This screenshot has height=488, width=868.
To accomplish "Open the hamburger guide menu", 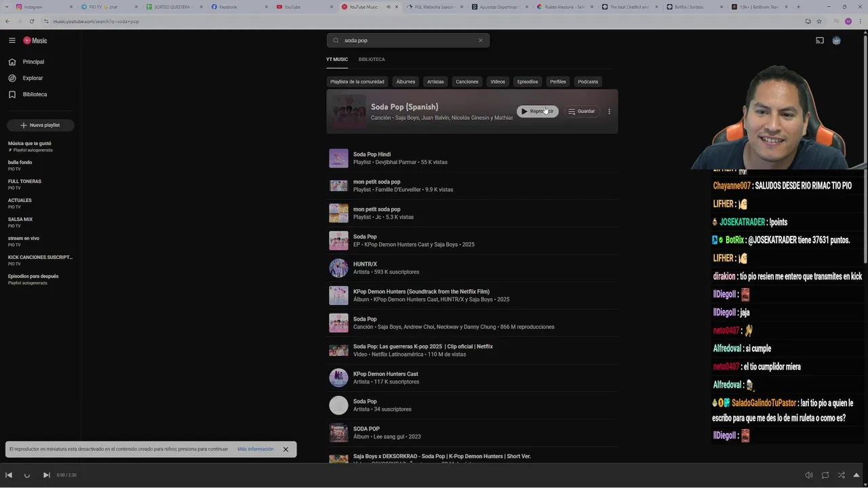I will [12, 41].
